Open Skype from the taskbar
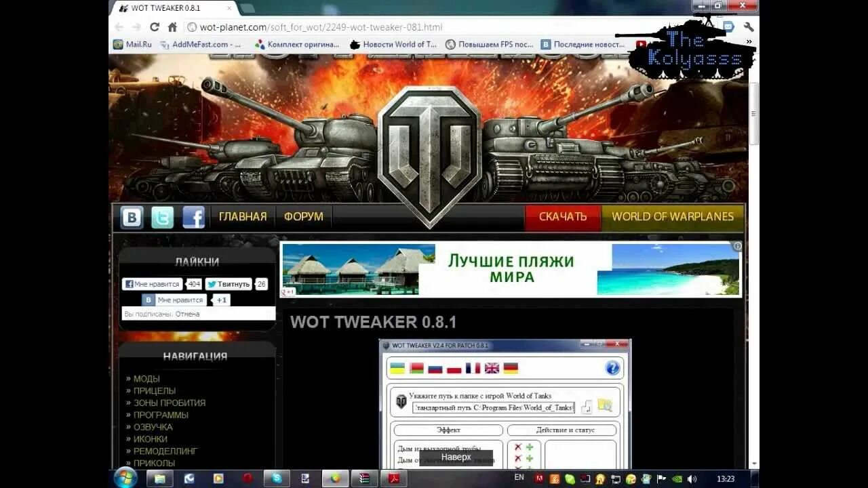The height and width of the screenshot is (488, 868). (277, 479)
